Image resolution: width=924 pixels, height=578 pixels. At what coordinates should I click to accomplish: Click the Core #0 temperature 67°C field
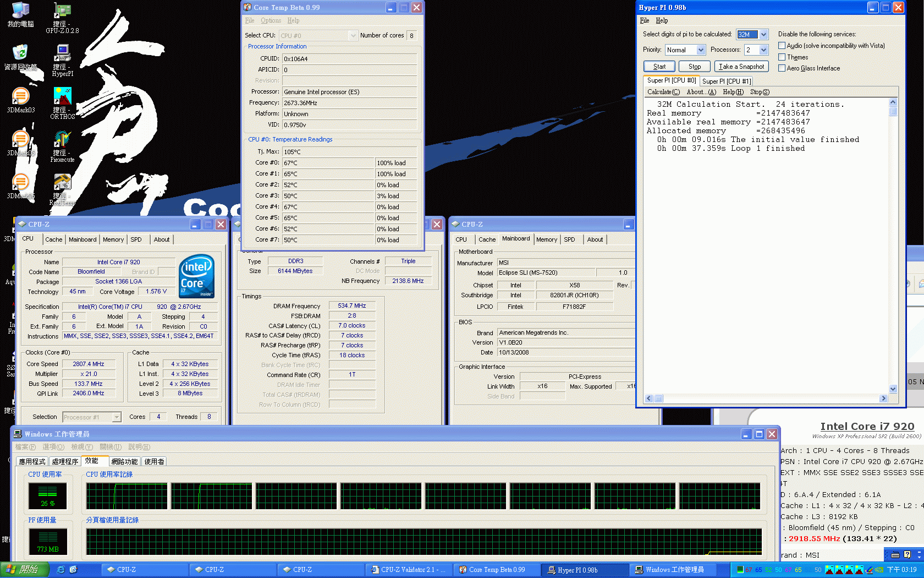(328, 163)
